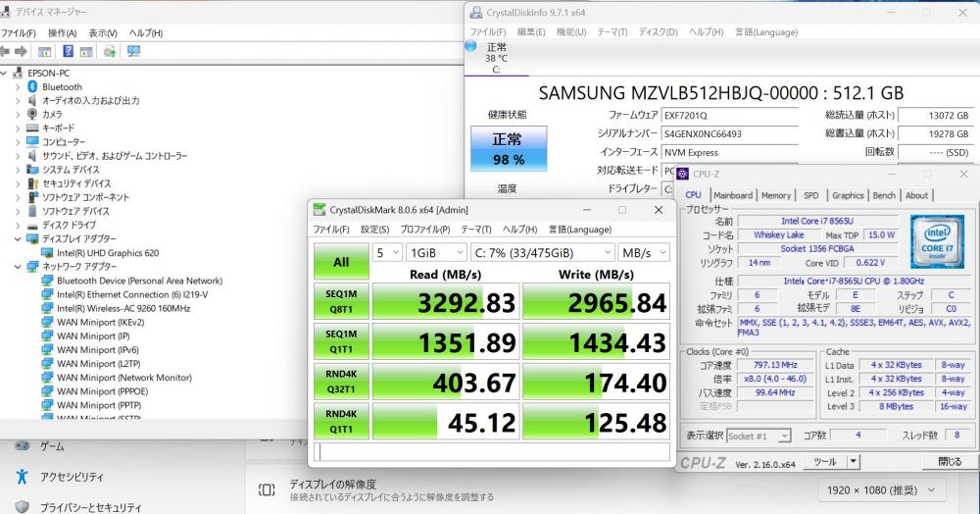The image size is (980, 514).
Task: Open the 1GiB test size dropdown
Action: click(x=436, y=253)
